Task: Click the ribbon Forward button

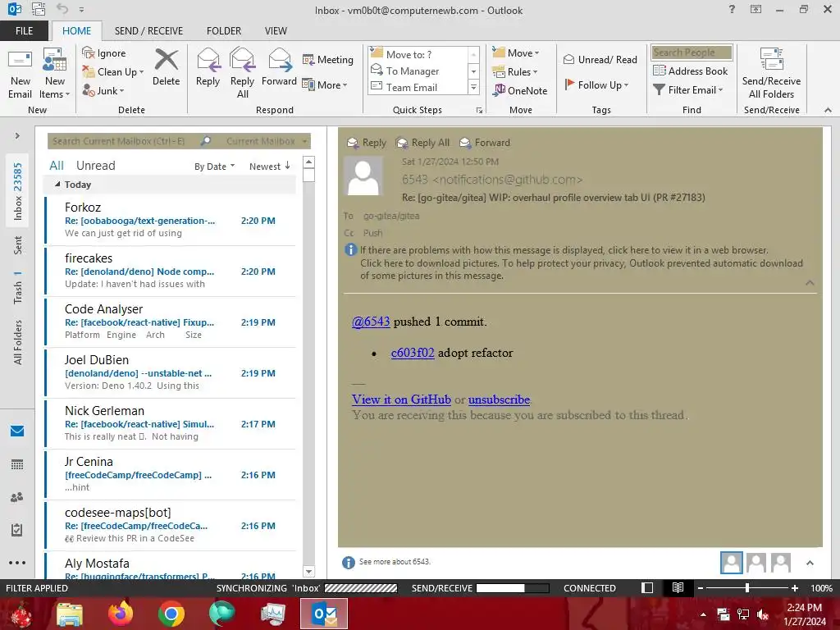Action: (279, 67)
